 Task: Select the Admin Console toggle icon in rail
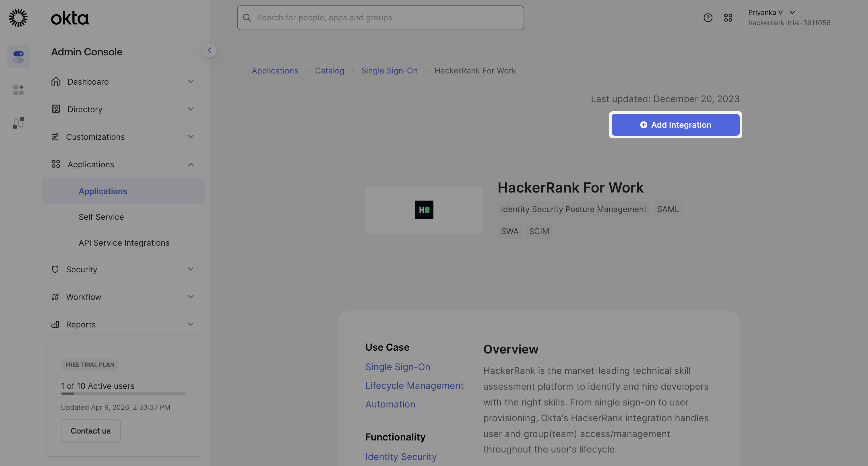pyautogui.click(x=18, y=57)
